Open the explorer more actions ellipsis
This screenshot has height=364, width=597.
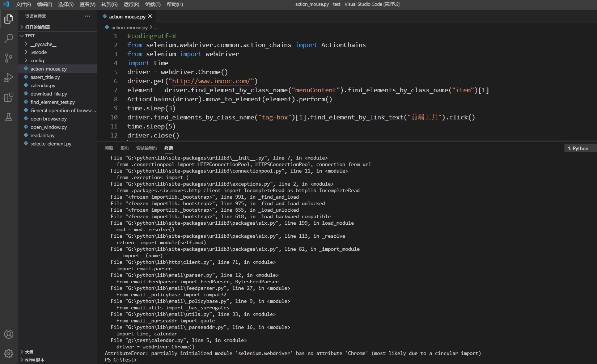pyautogui.click(x=88, y=16)
